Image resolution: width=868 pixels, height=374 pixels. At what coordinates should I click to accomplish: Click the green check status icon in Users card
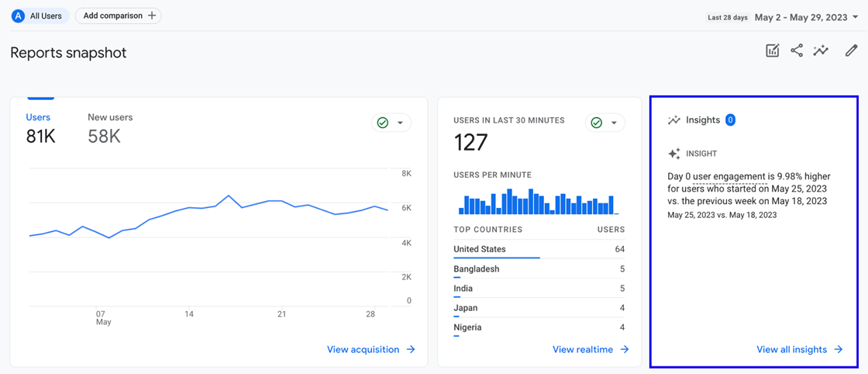tap(383, 123)
